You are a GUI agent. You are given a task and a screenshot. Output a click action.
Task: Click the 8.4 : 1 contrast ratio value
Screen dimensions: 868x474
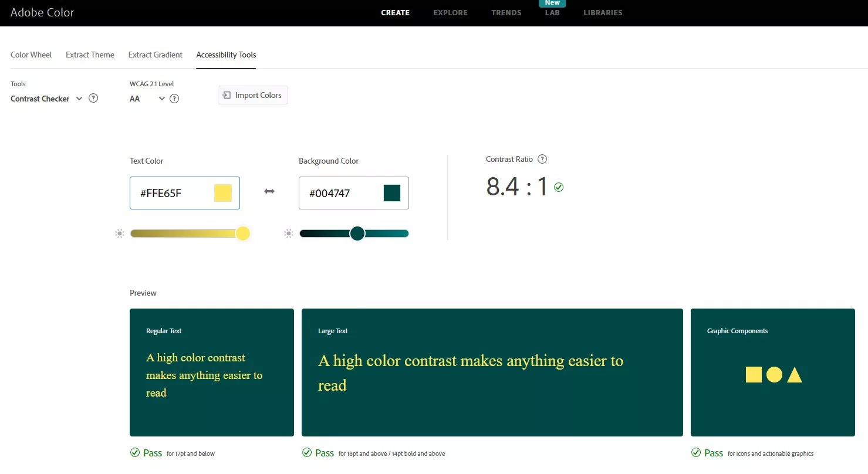coord(517,187)
